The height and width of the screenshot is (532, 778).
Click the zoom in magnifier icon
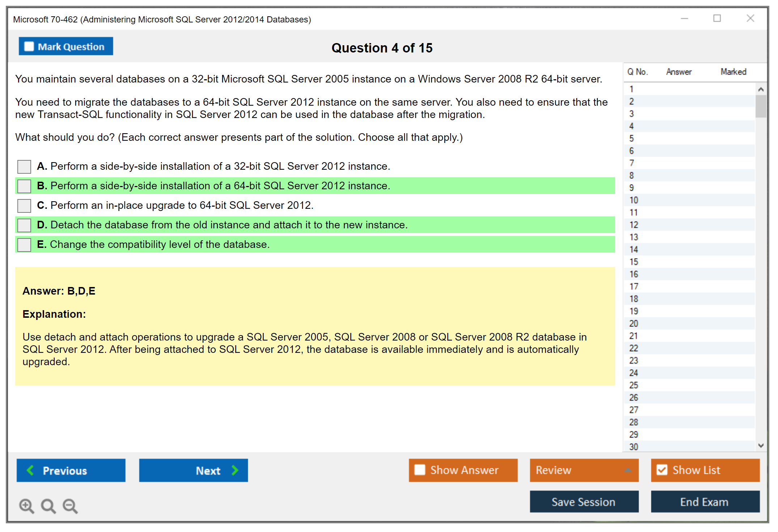(26, 506)
